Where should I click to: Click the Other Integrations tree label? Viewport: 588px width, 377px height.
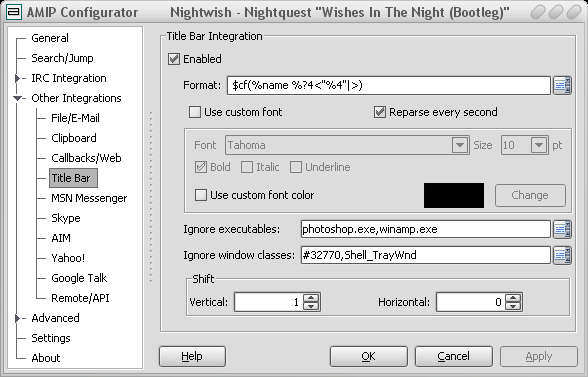tap(76, 98)
